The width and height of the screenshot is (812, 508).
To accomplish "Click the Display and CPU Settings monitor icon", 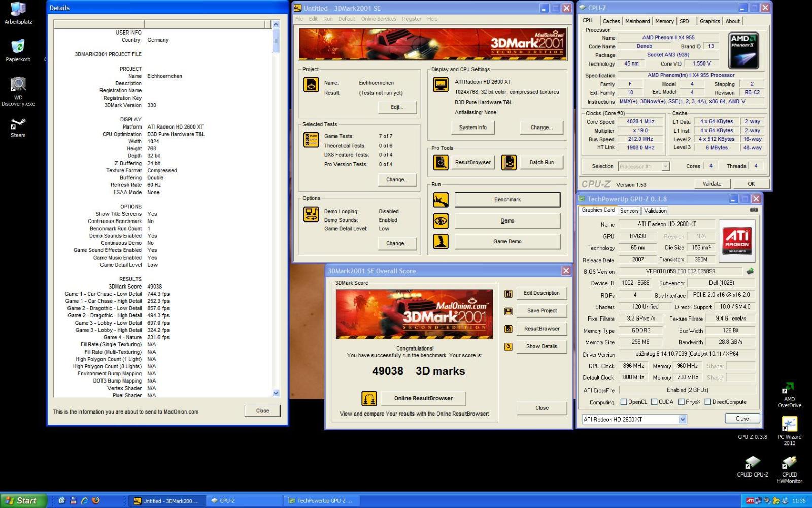I will click(x=441, y=84).
